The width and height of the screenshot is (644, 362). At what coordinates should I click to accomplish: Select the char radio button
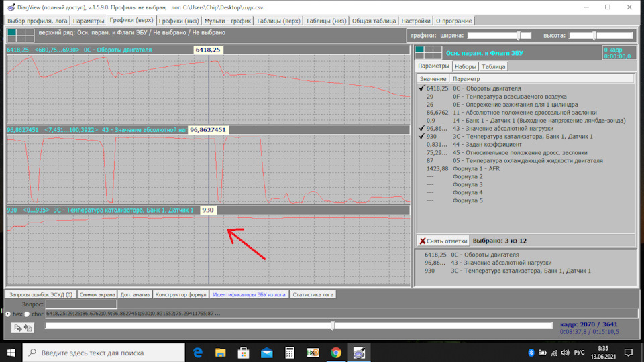pos(27,314)
